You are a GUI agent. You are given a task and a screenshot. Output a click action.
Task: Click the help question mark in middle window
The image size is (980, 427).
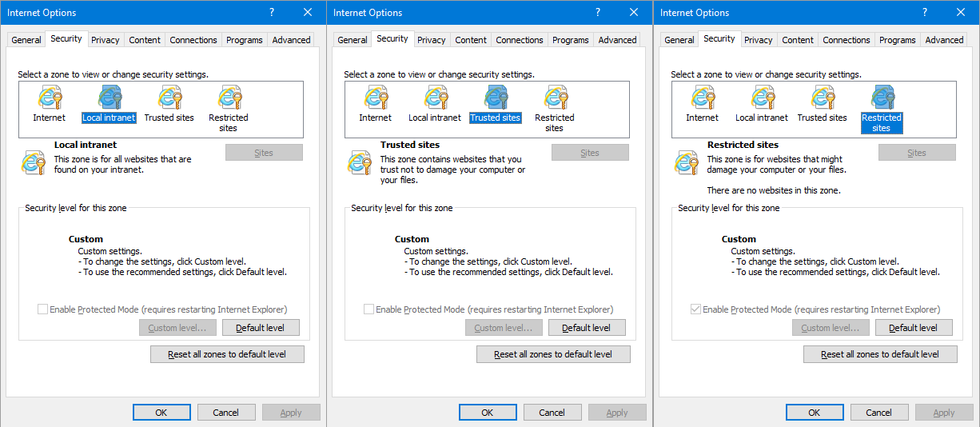click(598, 12)
